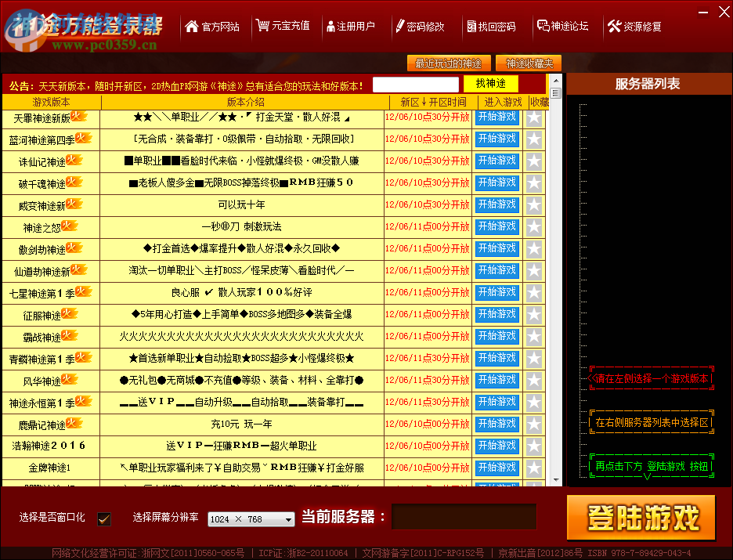Open the 1024 × 768 resolution dropdown
The height and width of the screenshot is (560, 733).
tap(251, 518)
